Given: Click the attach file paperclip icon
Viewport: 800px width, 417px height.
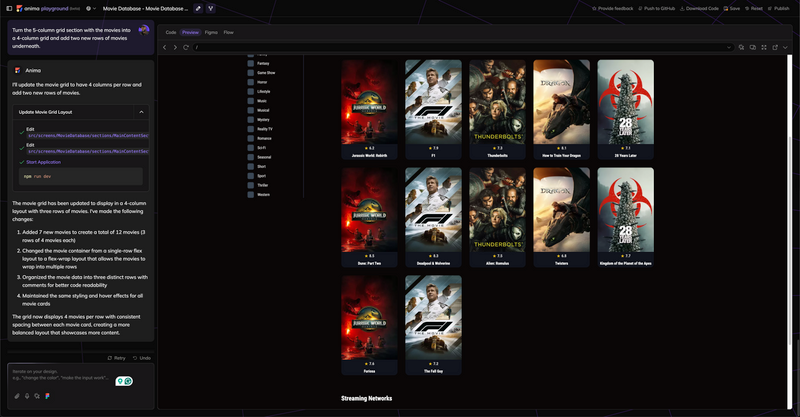Looking at the screenshot, I should click(17, 396).
